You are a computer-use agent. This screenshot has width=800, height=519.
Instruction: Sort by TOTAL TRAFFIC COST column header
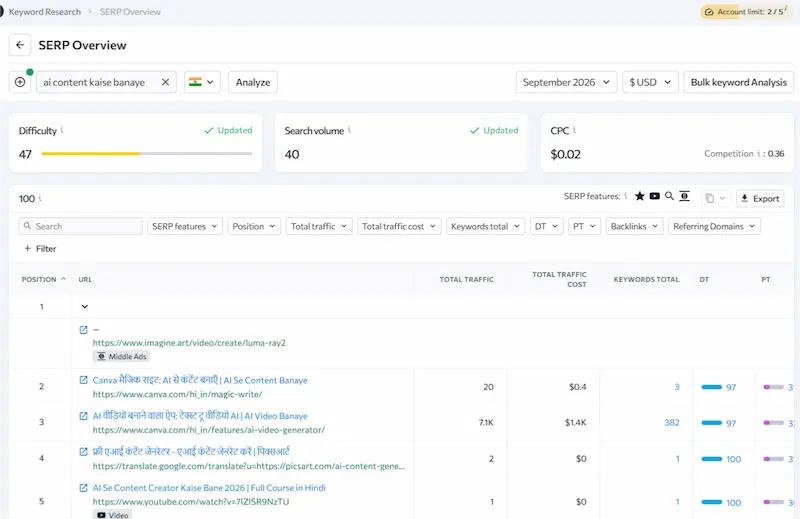(559, 279)
